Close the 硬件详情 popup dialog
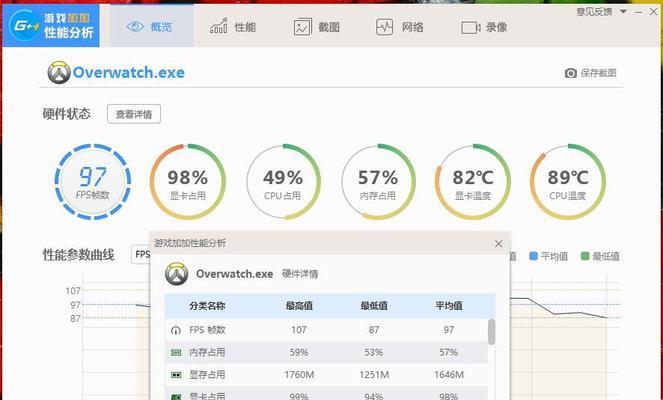Image resolution: width=663 pixels, height=400 pixels. [x=499, y=244]
